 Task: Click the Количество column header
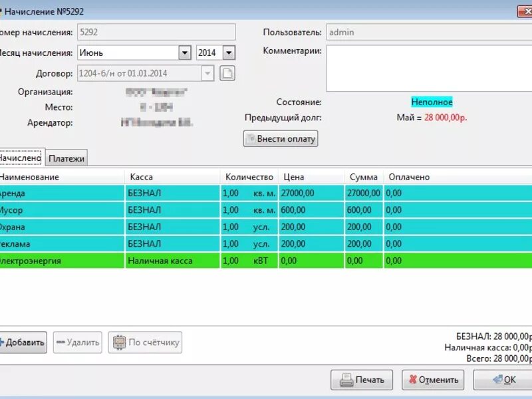click(x=249, y=177)
